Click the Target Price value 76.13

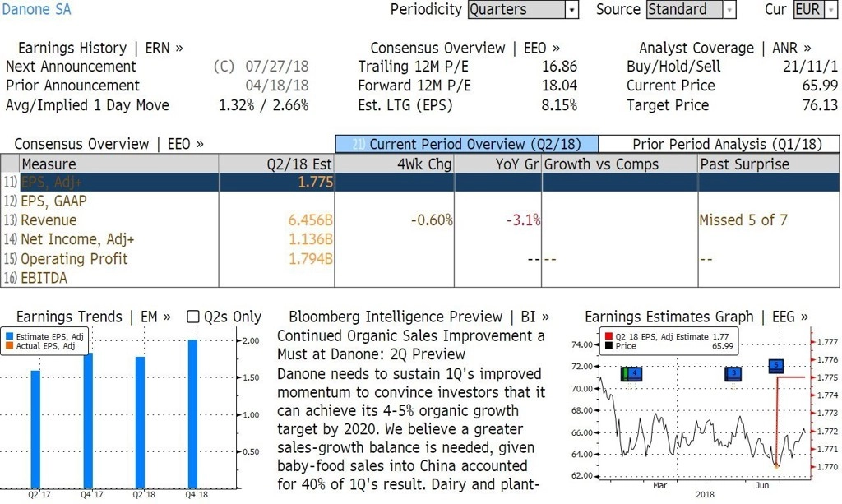[x=820, y=105]
